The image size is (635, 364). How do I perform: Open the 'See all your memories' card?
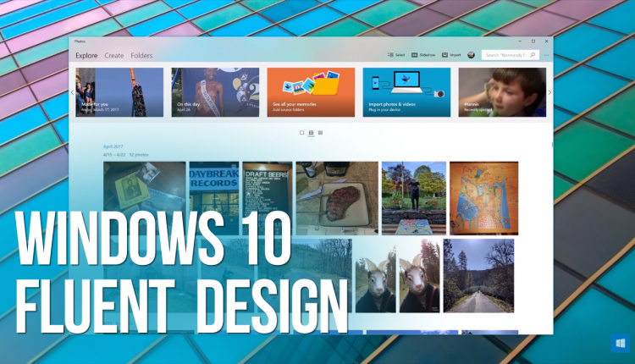311,92
